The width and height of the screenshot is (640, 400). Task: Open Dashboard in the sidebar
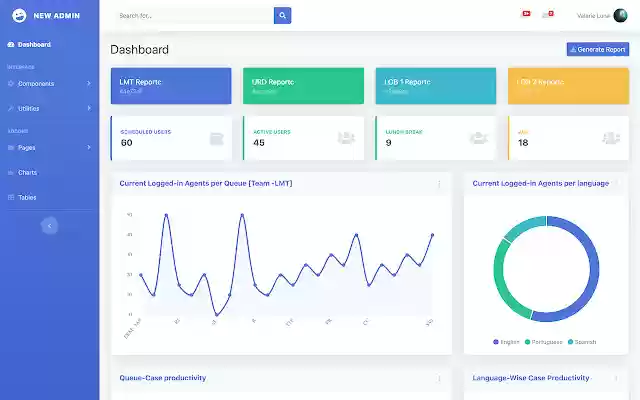pos(49,44)
